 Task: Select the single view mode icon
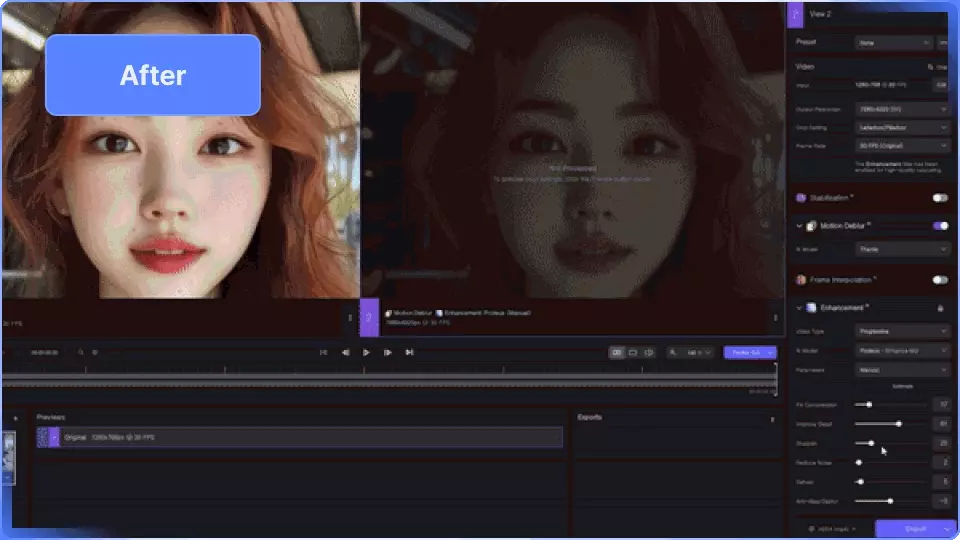633,353
